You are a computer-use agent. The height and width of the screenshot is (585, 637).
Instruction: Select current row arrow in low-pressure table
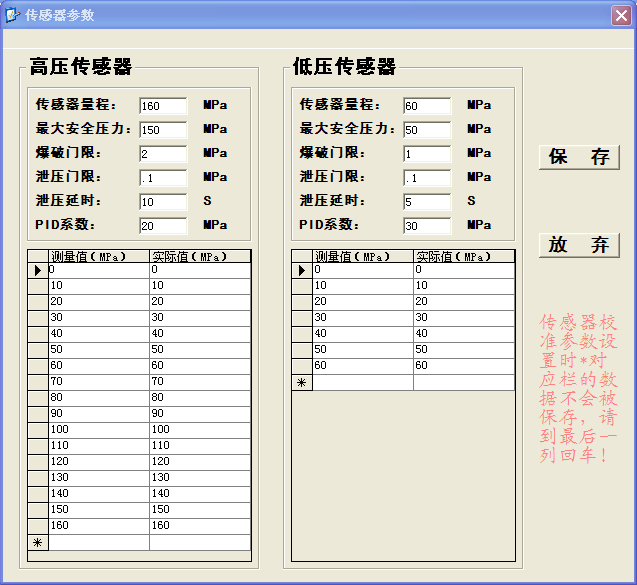[302, 270]
